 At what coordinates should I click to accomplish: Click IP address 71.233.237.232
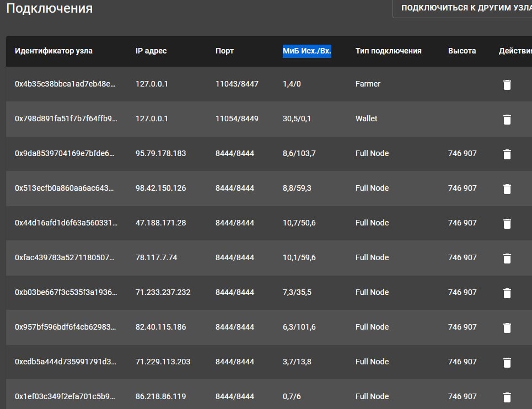tap(163, 292)
